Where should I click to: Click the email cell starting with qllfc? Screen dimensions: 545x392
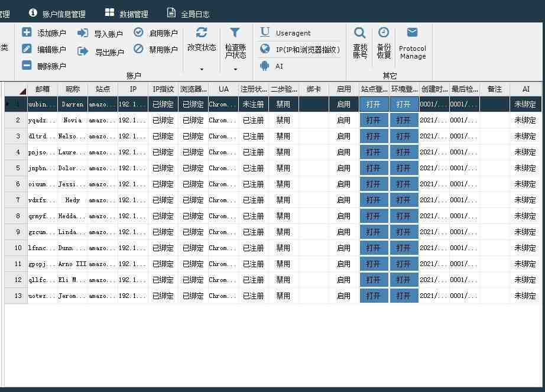[x=43, y=280]
